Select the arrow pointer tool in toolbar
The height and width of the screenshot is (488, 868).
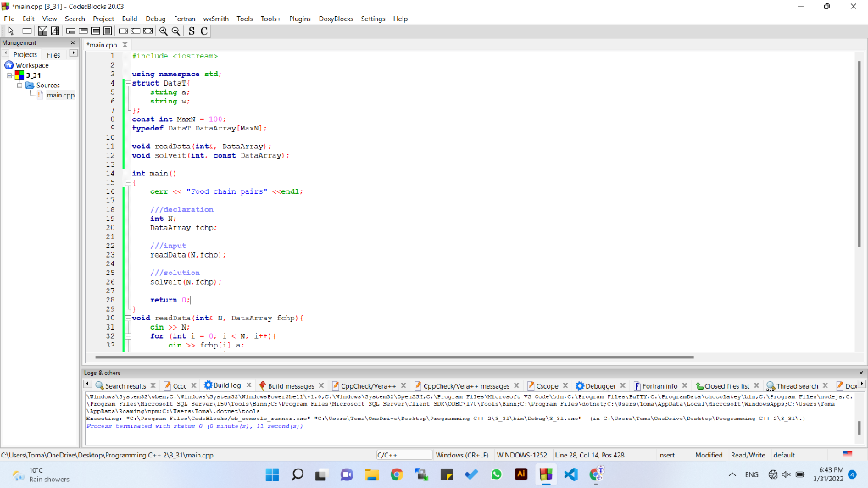pos(10,30)
